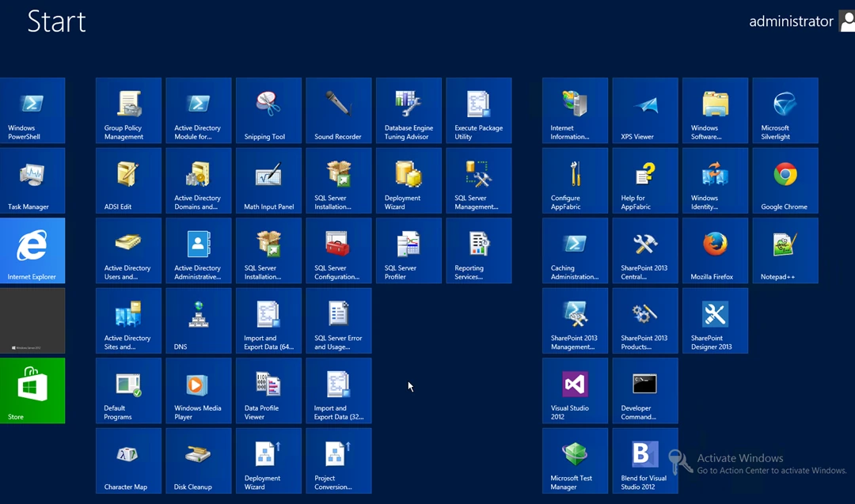Open SQL Server Management Studio tile
855x504 pixels.
pos(479,180)
